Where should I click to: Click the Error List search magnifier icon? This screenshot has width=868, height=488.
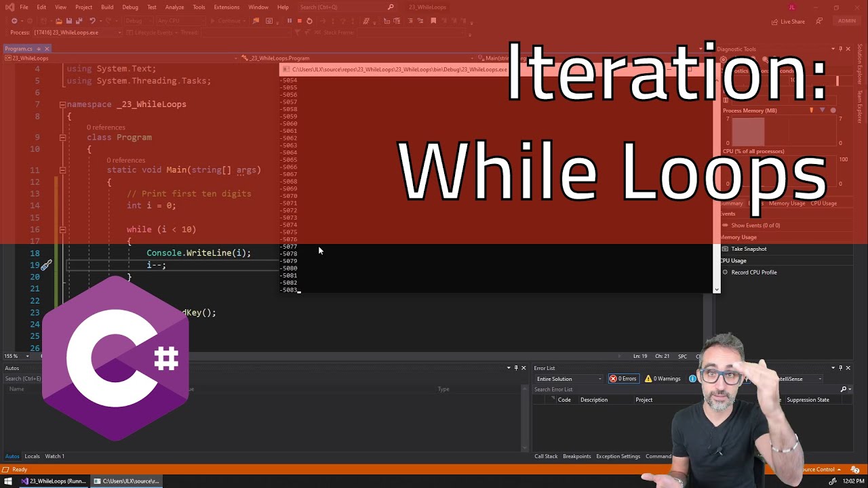844,390
